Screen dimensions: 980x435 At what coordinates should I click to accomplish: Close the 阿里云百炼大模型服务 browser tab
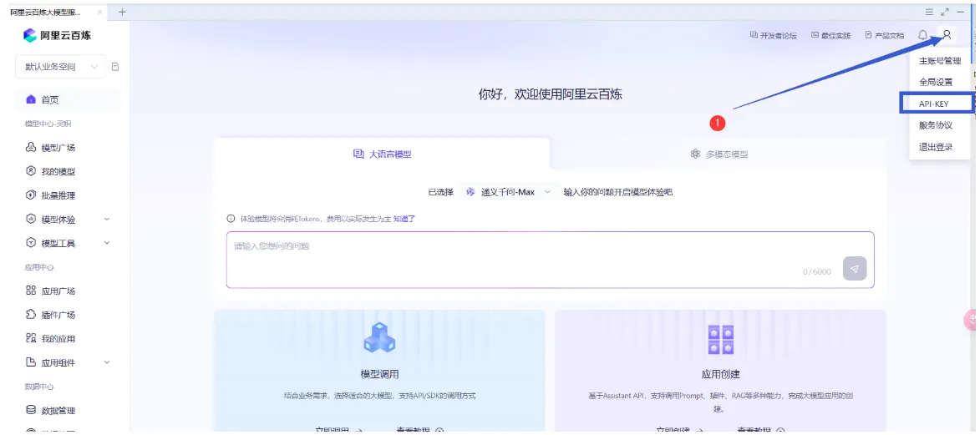pos(100,12)
